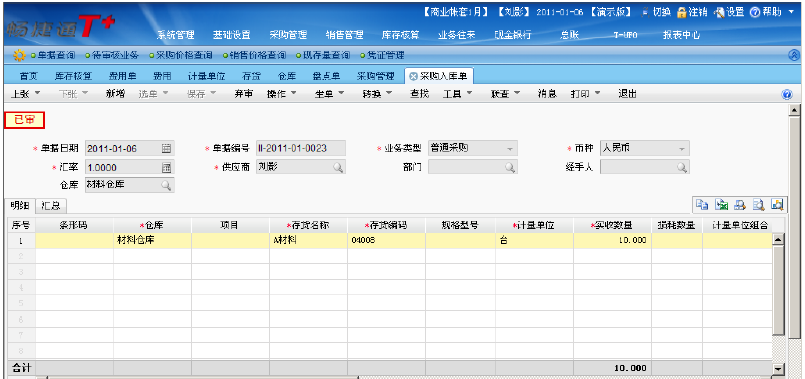Click the blue help icon on toolbar
This screenshot has width=805, height=379.
pos(787,94)
